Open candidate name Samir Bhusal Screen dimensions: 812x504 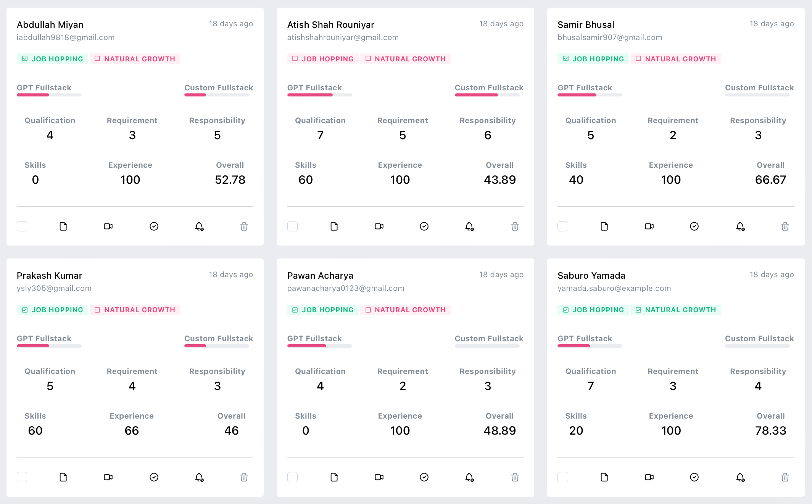click(x=586, y=25)
